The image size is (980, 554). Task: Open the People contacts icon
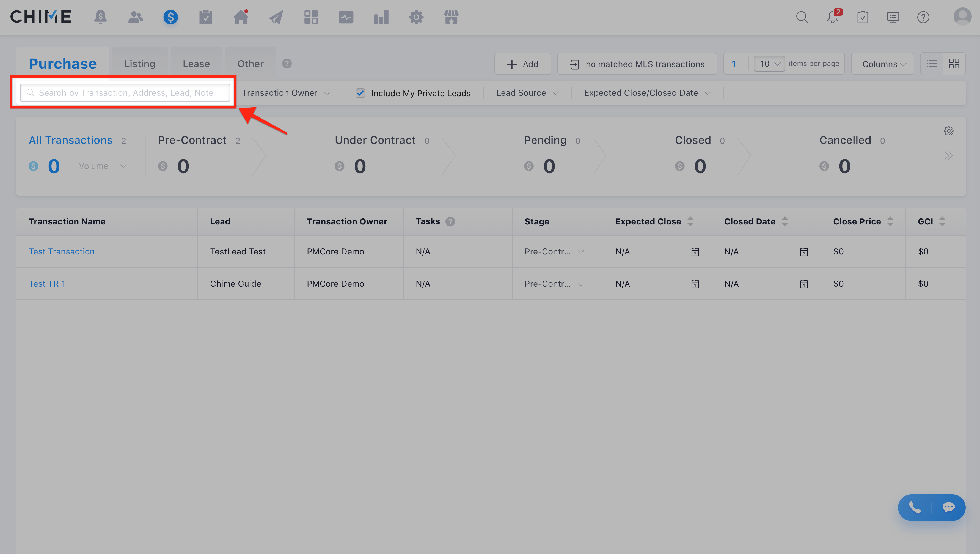click(136, 17)
